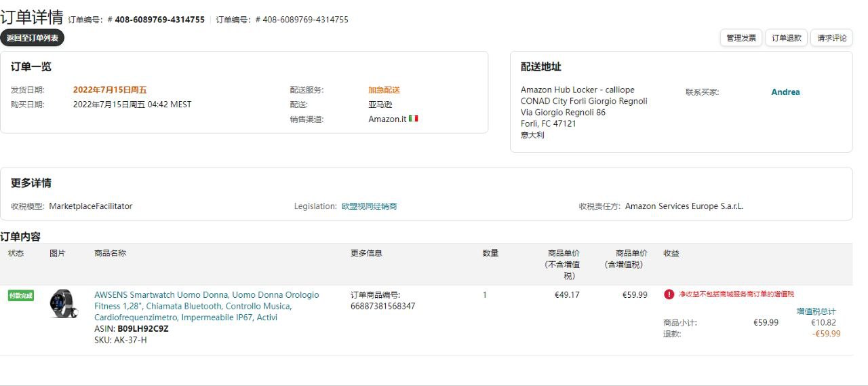The height and width of the screenshot is (386, 868).
Task: Click the green 付款完成 status badge
Action: [x=21, y=296]
